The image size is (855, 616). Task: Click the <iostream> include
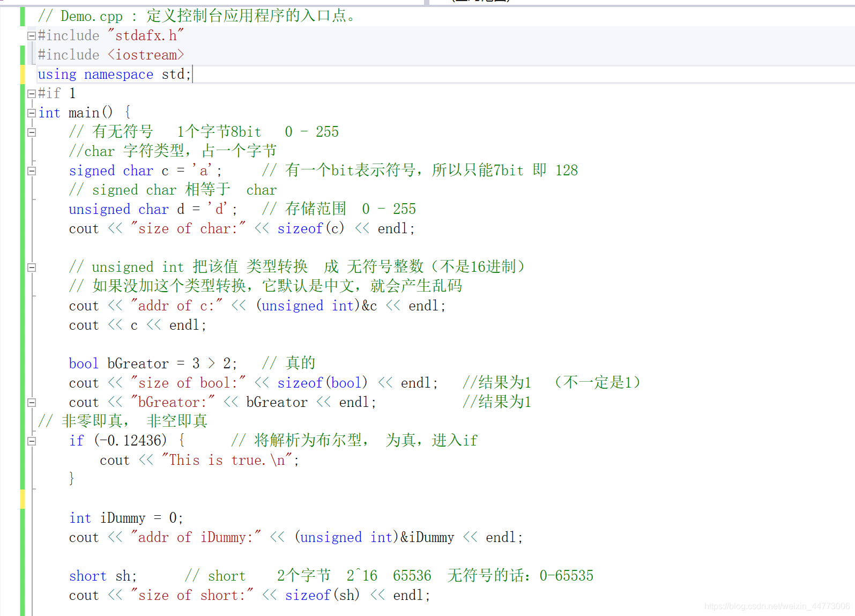point(146,55)
